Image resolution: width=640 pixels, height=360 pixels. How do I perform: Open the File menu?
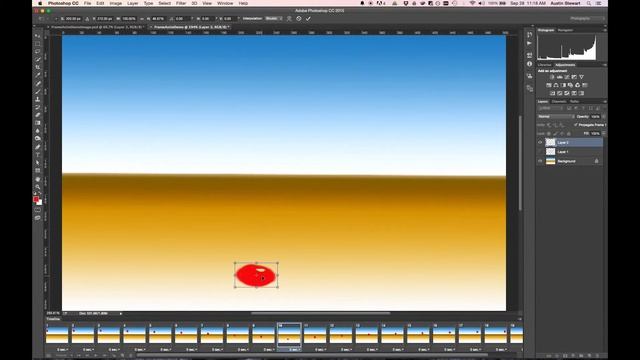pyautogui.click(x=87, y=3)
